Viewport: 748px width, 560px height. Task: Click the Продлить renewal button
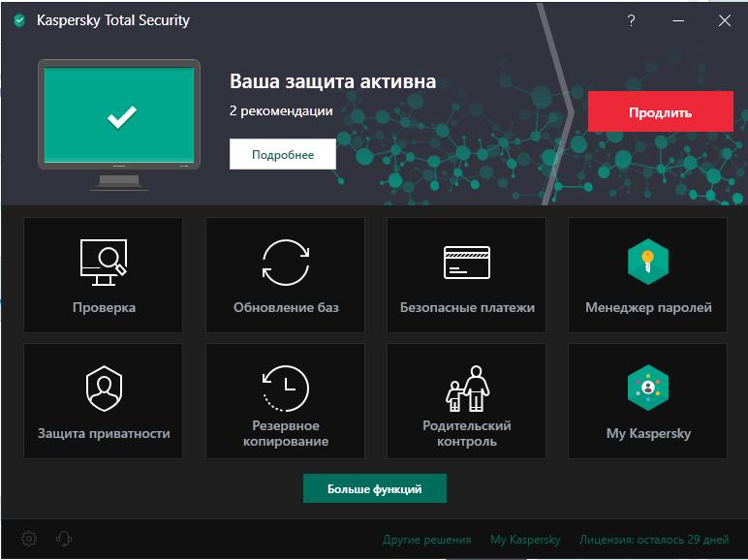coord(660,111)
